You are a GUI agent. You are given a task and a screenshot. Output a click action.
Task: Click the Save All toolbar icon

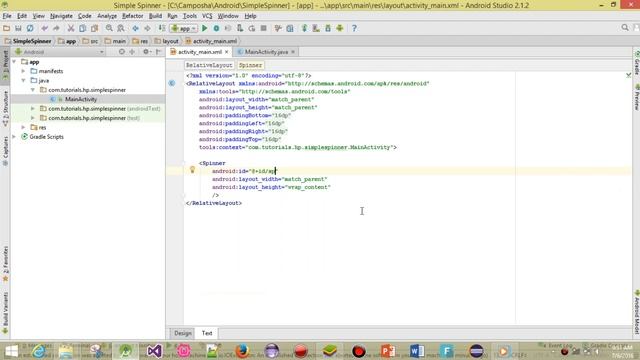click(18, 28)
